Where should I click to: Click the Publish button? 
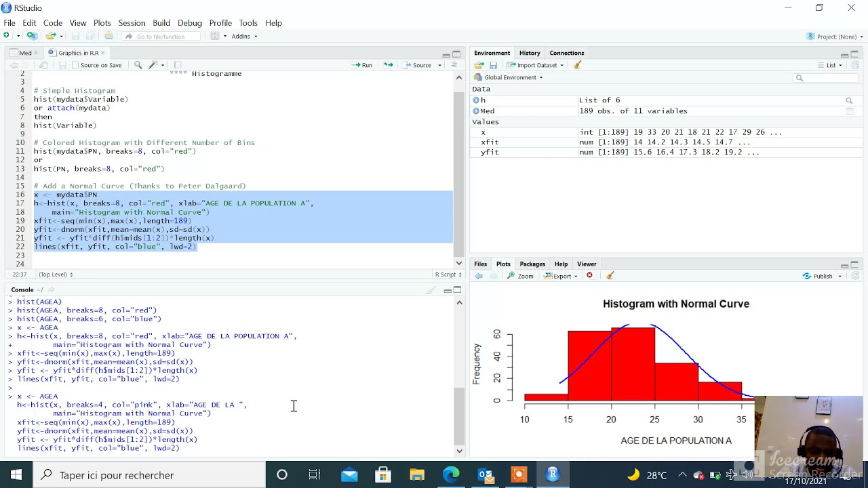coord(818,276)
